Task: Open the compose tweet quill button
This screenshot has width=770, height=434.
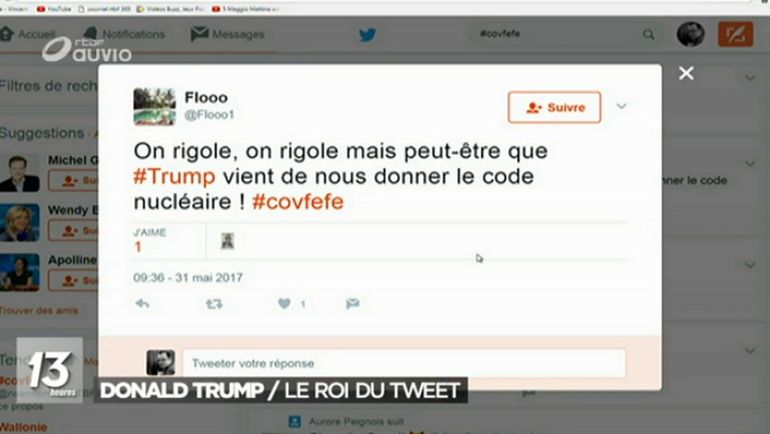Action: pos(736,34)
